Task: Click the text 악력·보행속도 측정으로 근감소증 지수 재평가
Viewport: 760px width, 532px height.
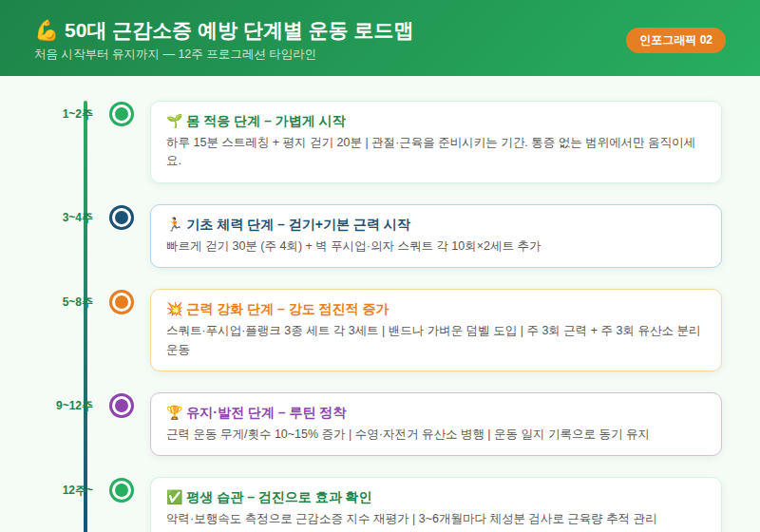Action: [288, 519]
